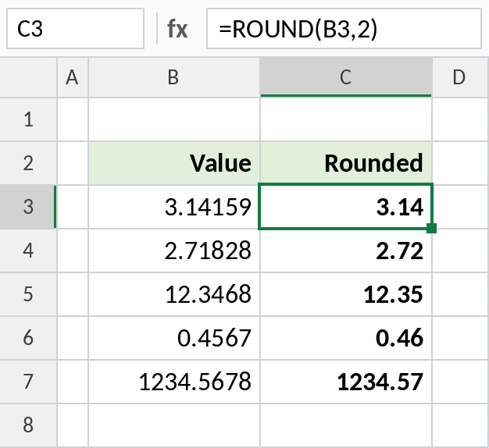Screen dimensions: 489x448
Task: Select empty cell C1
Action: (x=346, y=119)
